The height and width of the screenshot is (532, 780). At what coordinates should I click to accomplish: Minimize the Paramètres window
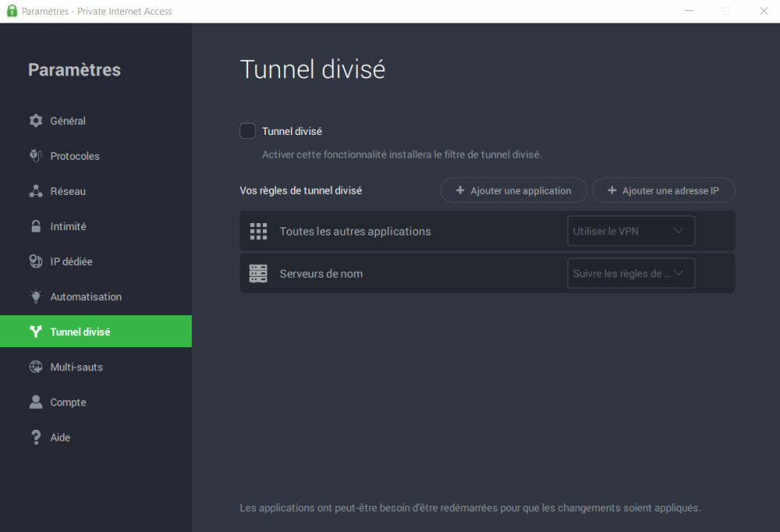(x=689, y=11)
